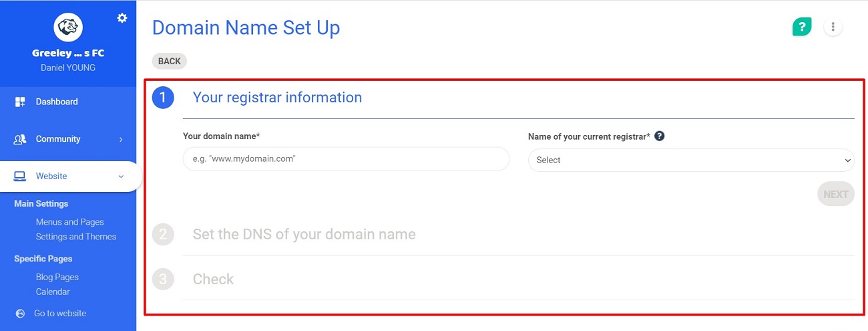Click the Greeley ... s FC club name
The image size is (868, 331).
[68, 53]
